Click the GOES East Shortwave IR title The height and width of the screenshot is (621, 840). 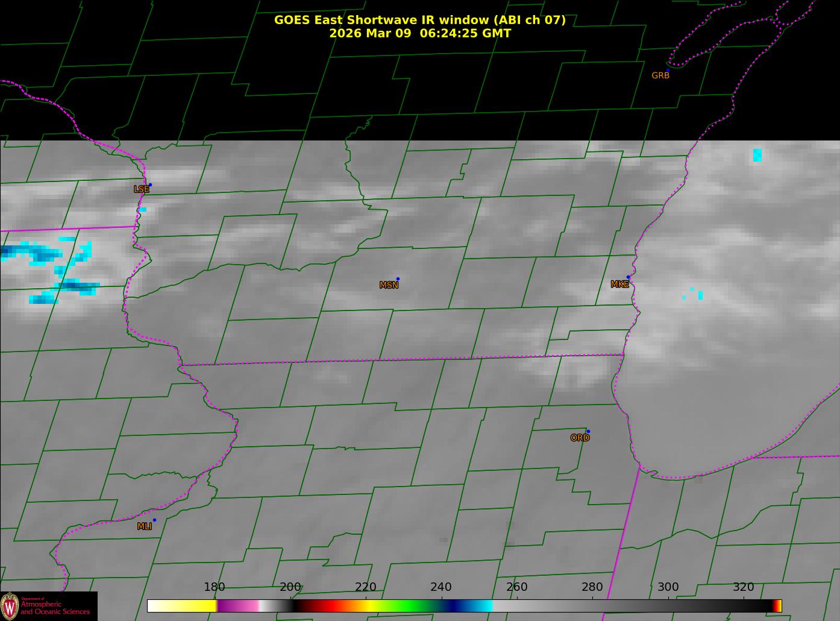[419, 20]
